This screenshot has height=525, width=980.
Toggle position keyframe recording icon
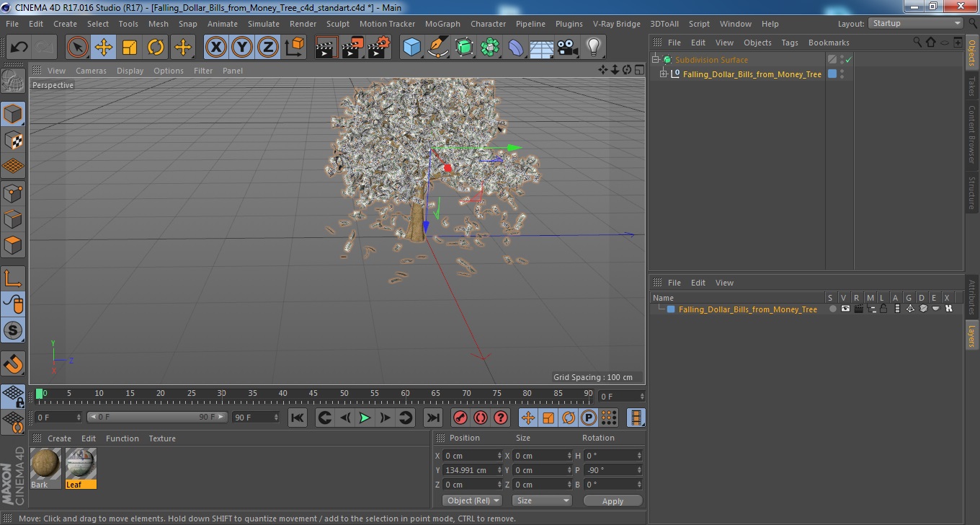(x=528, y=418)
